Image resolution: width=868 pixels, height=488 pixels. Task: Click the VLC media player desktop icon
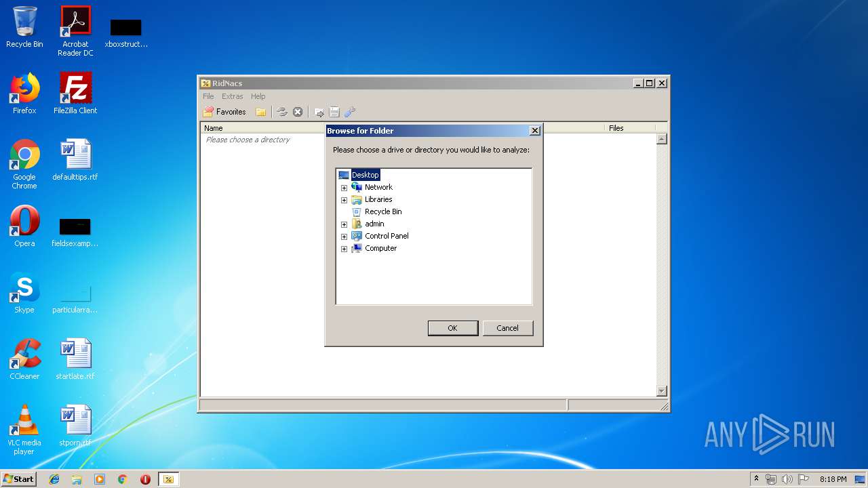(24, 430)
